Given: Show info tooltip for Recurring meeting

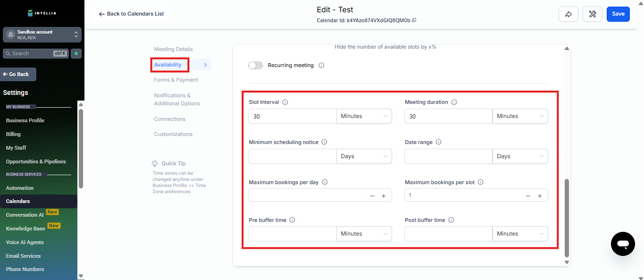Looking at the screenshot, I should [321, 66].
